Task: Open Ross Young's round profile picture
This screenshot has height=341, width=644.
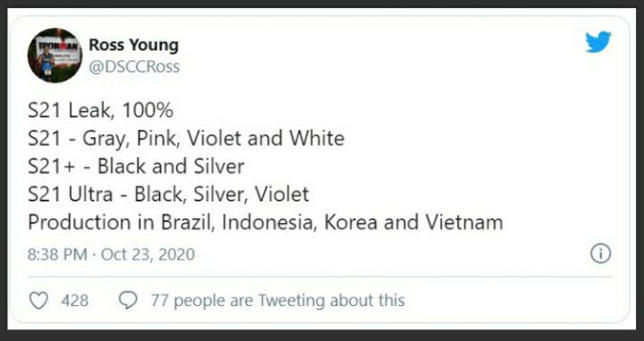Action: [55, 55]
